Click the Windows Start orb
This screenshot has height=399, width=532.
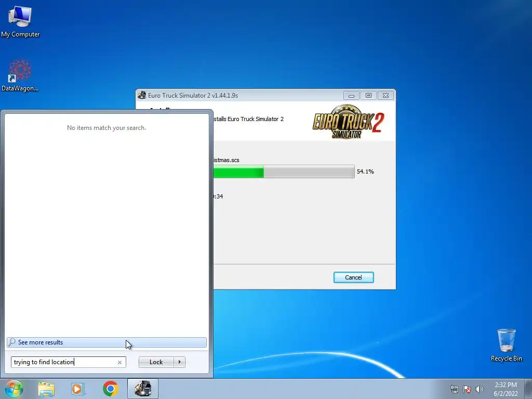coord(14,389)
